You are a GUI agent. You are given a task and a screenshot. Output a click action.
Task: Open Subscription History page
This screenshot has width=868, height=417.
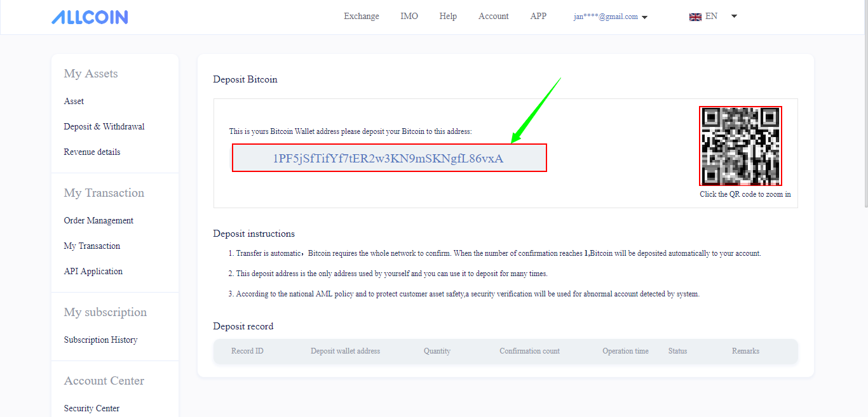[101, 340]
